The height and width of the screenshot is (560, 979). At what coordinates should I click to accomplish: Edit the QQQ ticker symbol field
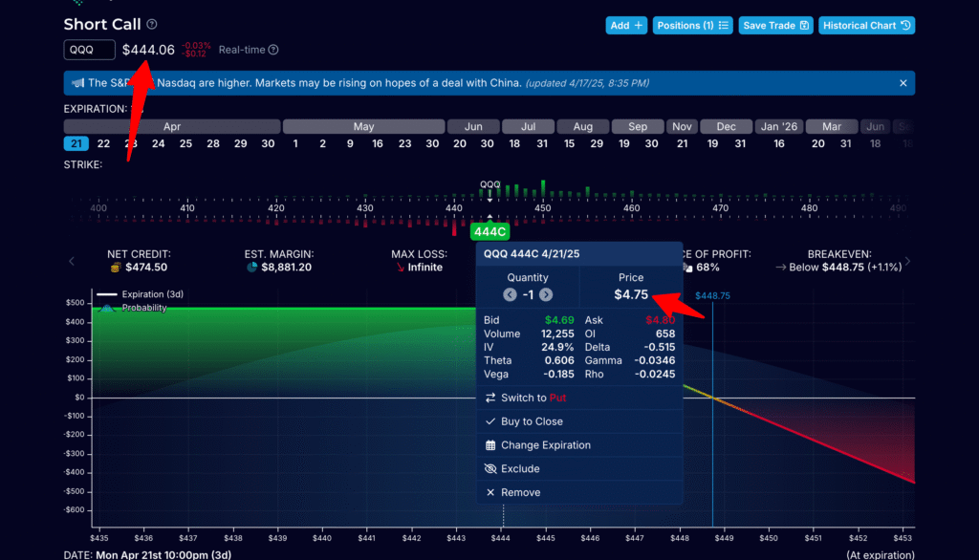(x=89, y=50)
